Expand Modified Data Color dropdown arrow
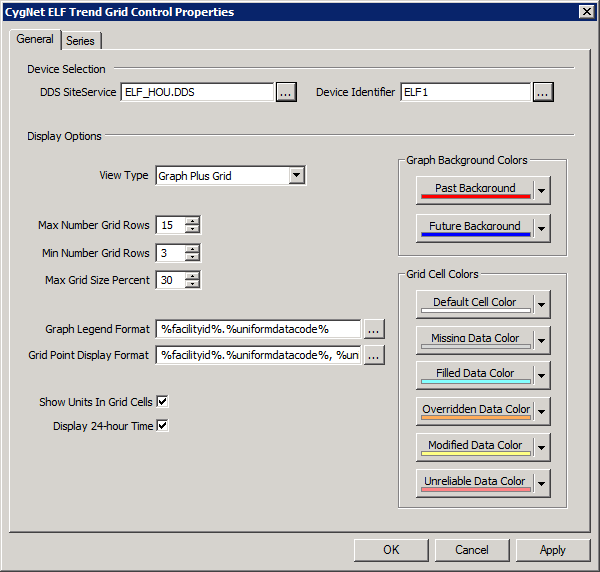The image size is (600, 572). pos(542,447)
